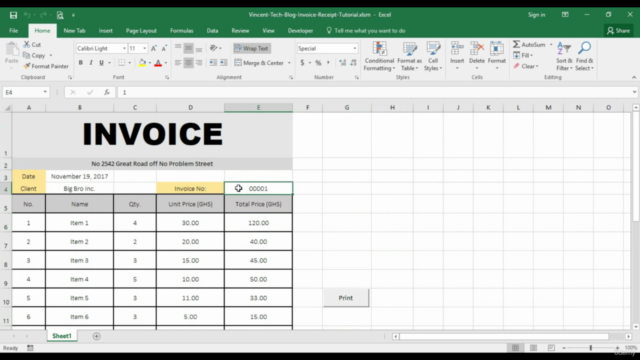Toggle Top Align vertical alignment

tap(178, 48)
